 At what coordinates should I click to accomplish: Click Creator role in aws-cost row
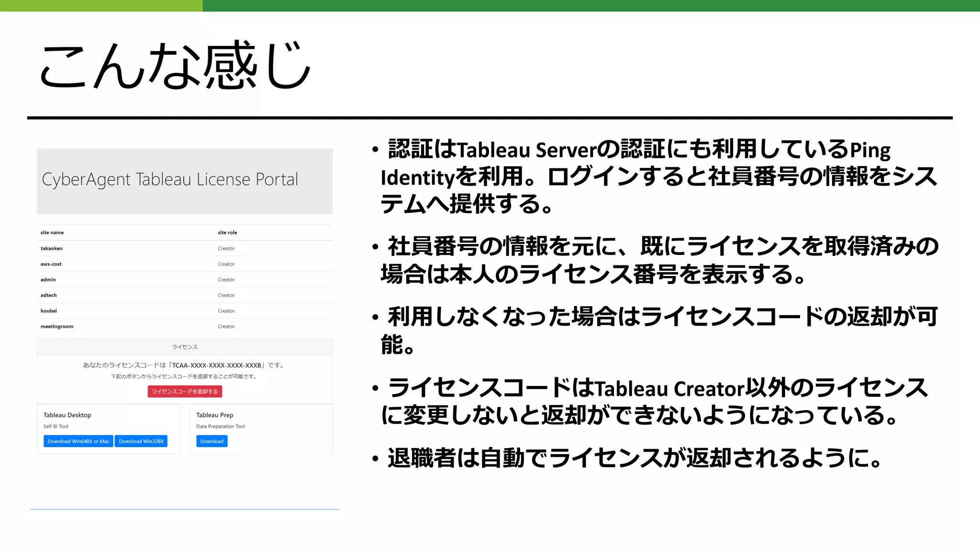coord(226,264)
